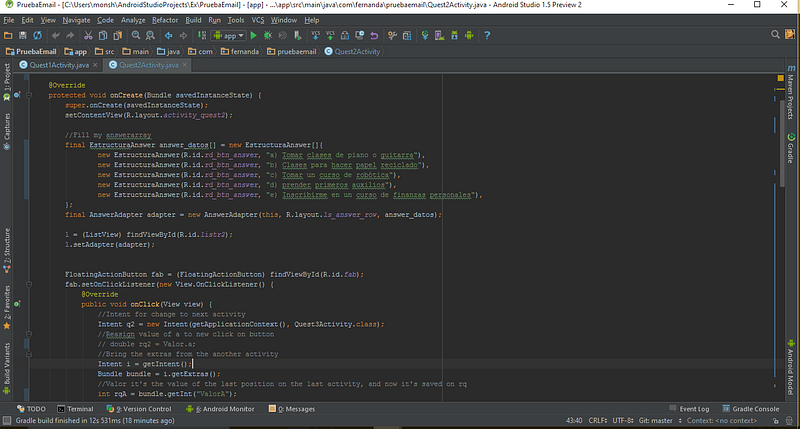800x429 pixels.
Task: Click the Open folder toolbar icon
Action: [8, 35]
